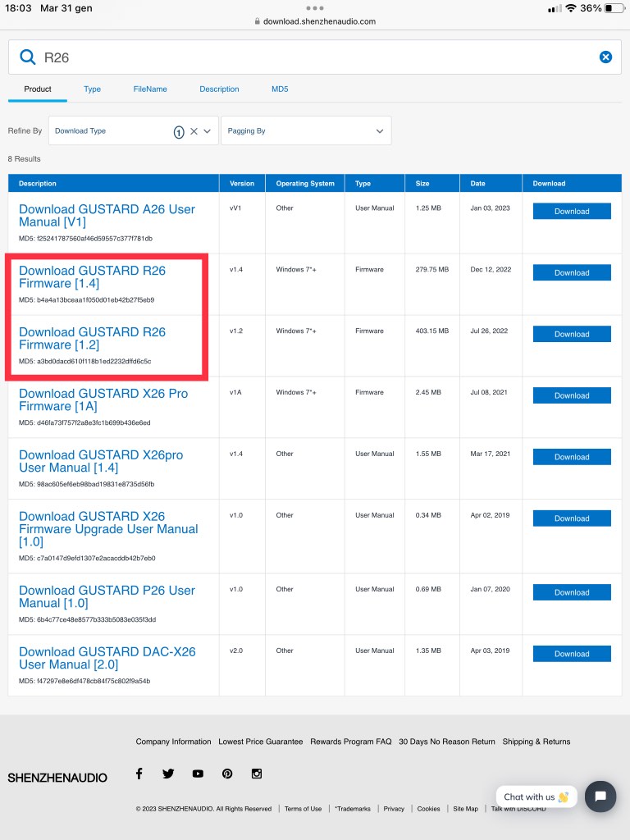Tap the battery status indicator
The height and width of the screenshot is (840, 630).
coord(614,8)
